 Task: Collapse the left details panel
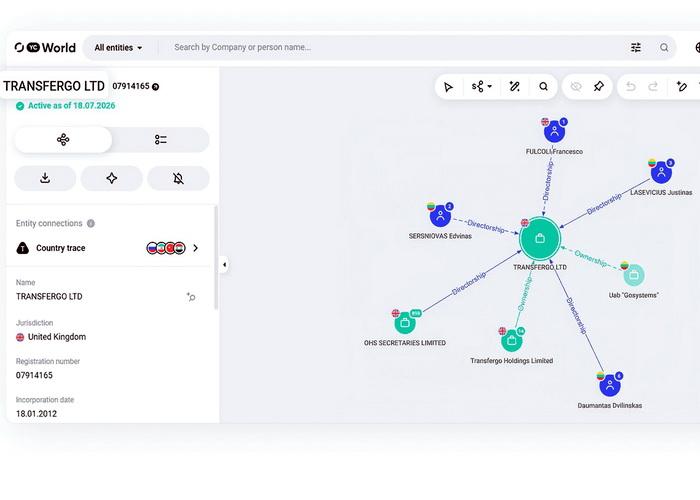tap(224, 265)
